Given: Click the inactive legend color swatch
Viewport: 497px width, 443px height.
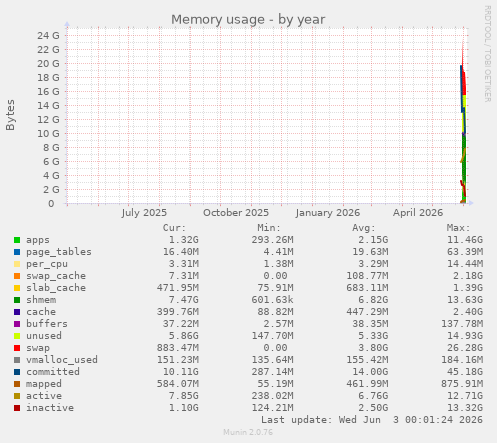Looking at the screenshot, I should (17, 408).
